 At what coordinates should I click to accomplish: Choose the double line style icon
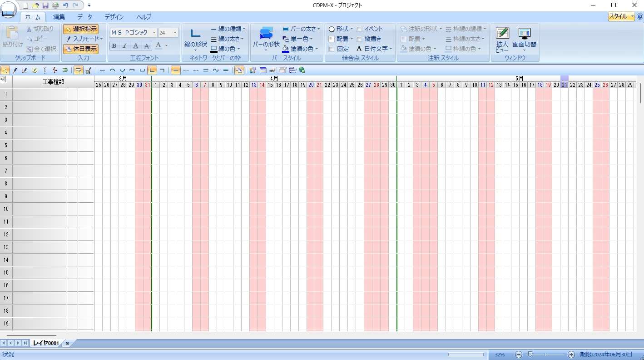pyautogui.click(x=206, y=70)
